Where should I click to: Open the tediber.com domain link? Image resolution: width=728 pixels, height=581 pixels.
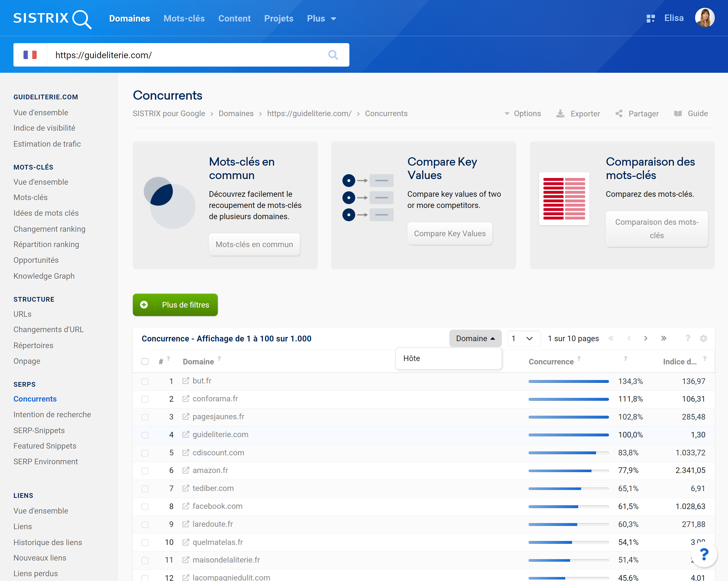coord(213,488)
